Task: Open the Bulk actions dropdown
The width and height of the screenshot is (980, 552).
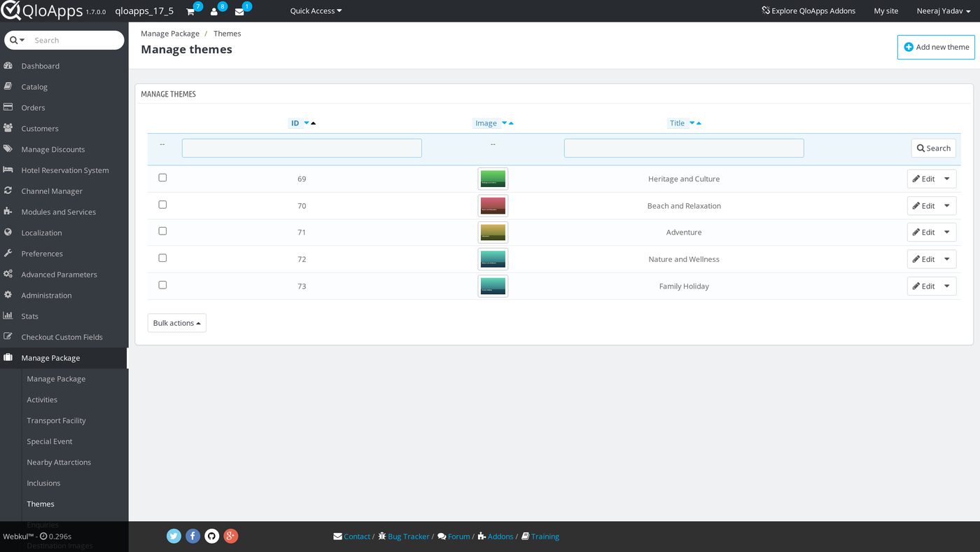Action: (x=177, y=323)
